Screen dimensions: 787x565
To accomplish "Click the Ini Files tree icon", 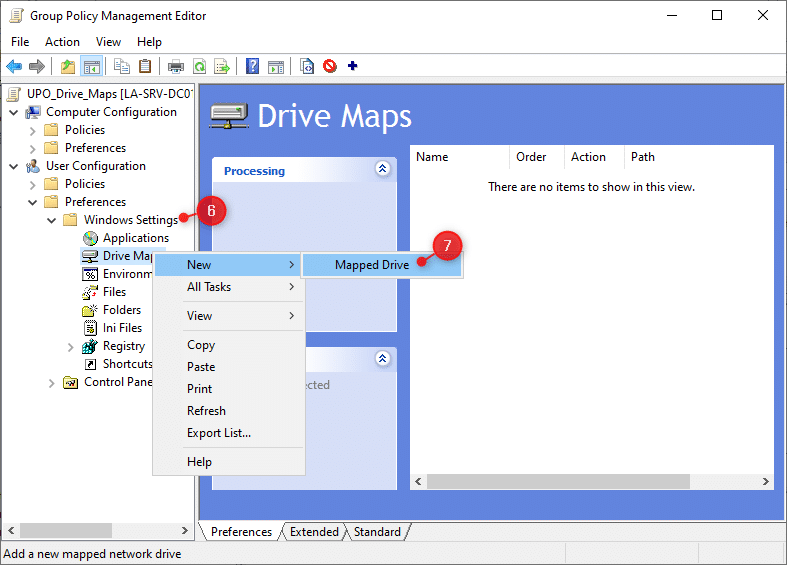I will coord(90,328).
